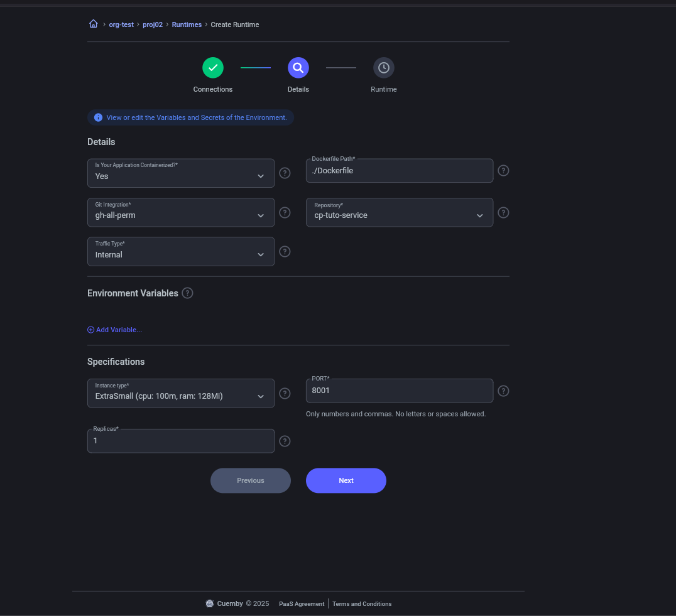The width and height of the screenshot is (676, 616).
Task: Click the question mark beside Traffic Type
Action: click(285, 251)
